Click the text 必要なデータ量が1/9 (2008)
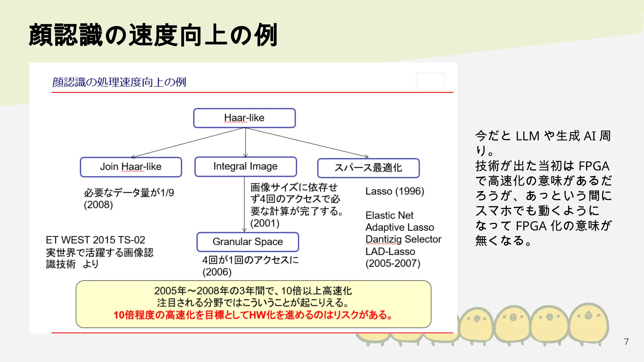 point(129,199)
